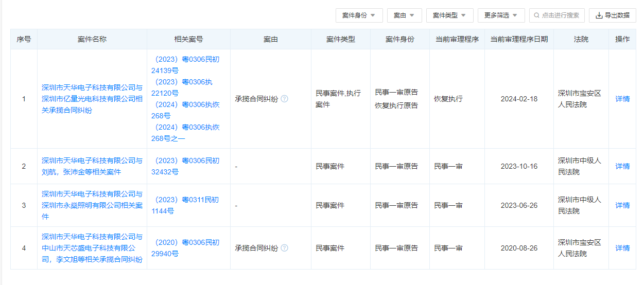
Task: Open case involving 刘航, 张沛金
Action: 92,166
